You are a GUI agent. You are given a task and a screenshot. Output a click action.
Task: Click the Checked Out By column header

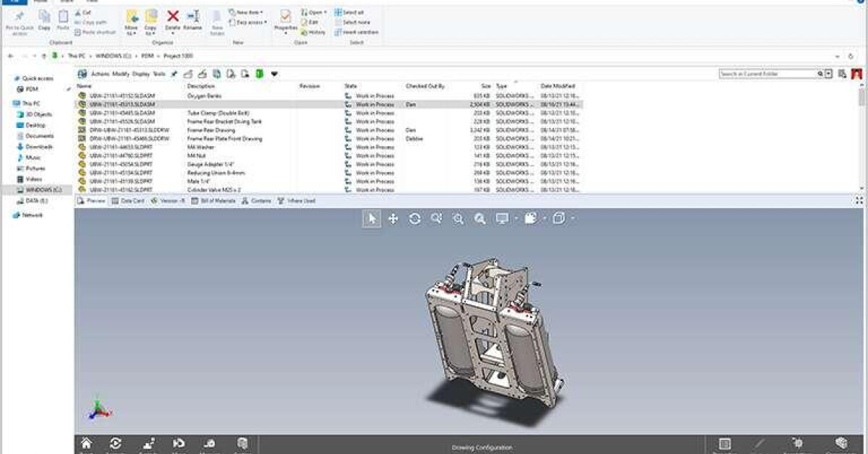425,86
